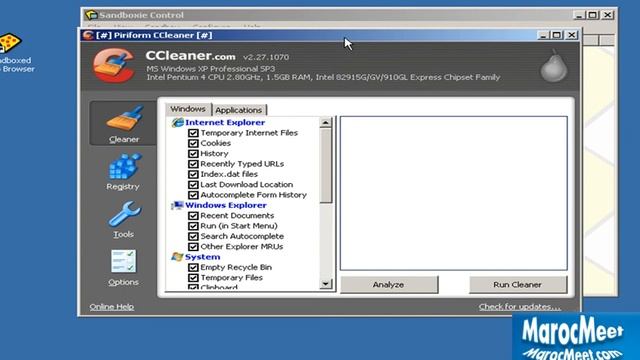Screen dimensions: 640x360
Task: Click the Internet Explorer group icon
Action: pyautogui.click(x=178, y=122)
